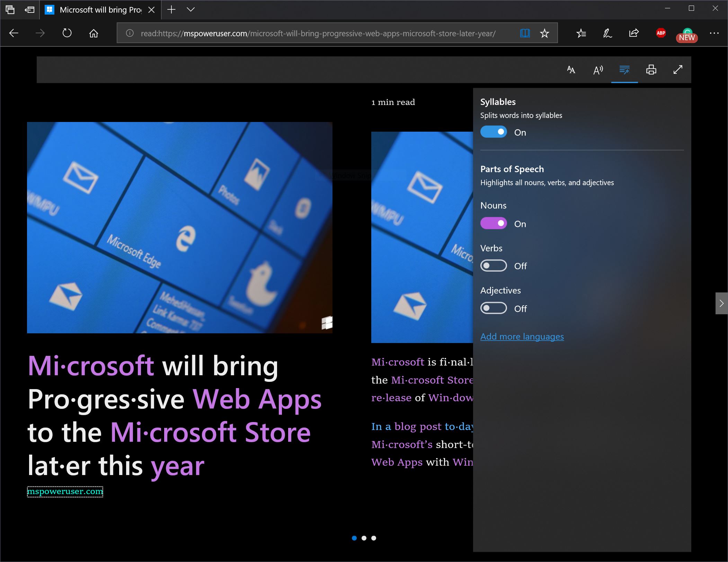Click the Text Preferences icon in Reader View
The height and width of the screenshot is (562, 728).
(x=571, y=70)
